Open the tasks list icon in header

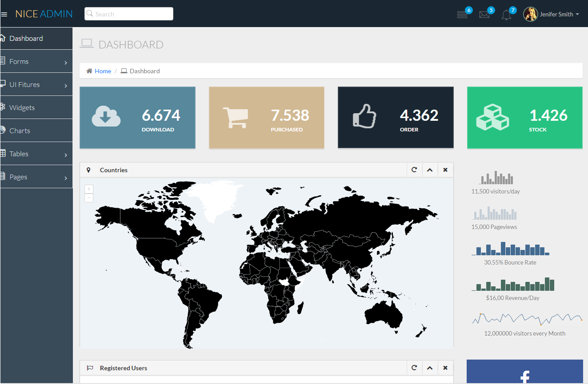pyautogui.click(x=462, y=15)
